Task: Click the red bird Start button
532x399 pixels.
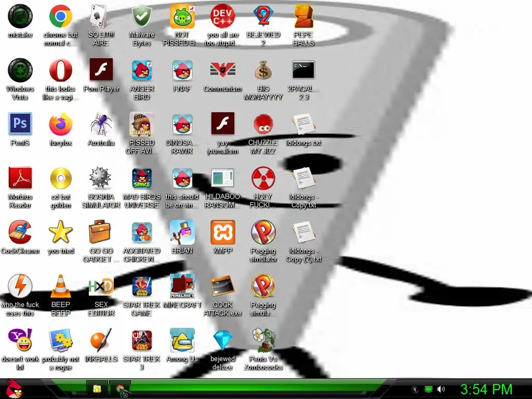Action: pyautogui.click(x=15, y=389)
